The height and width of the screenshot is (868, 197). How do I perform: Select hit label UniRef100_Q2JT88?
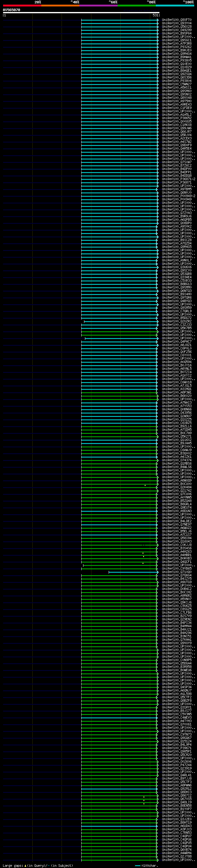[x=177, y=856]
